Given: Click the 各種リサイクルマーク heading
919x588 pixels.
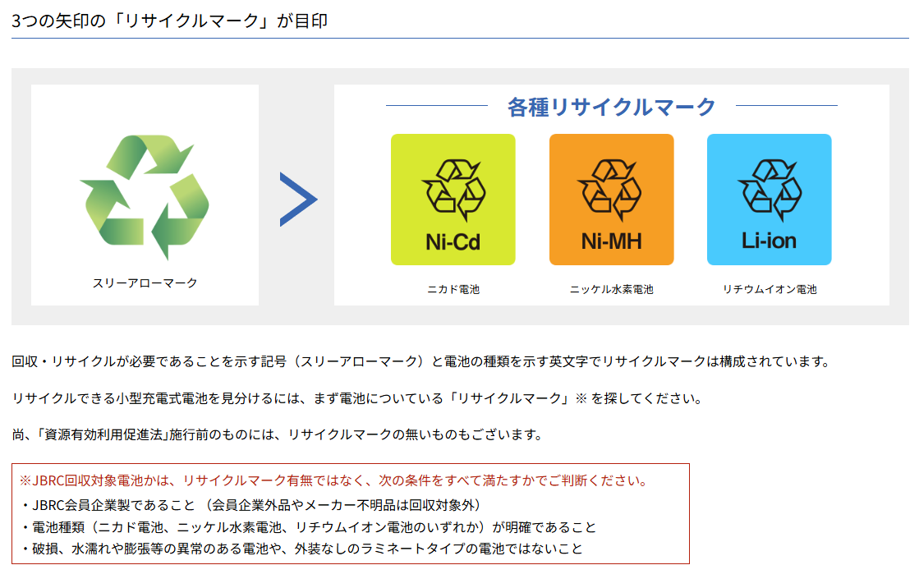Looking at the screenshot, I should pos(611,107).
